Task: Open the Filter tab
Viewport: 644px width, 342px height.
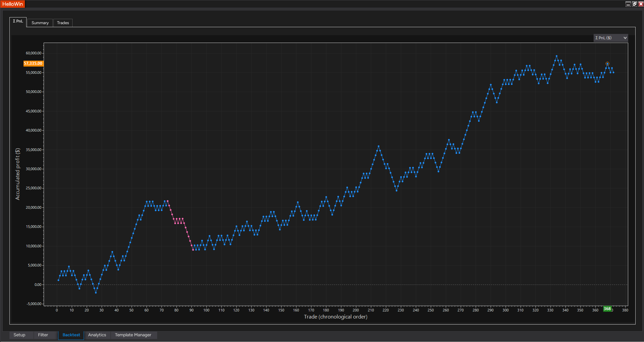Action: coord(43,335)
